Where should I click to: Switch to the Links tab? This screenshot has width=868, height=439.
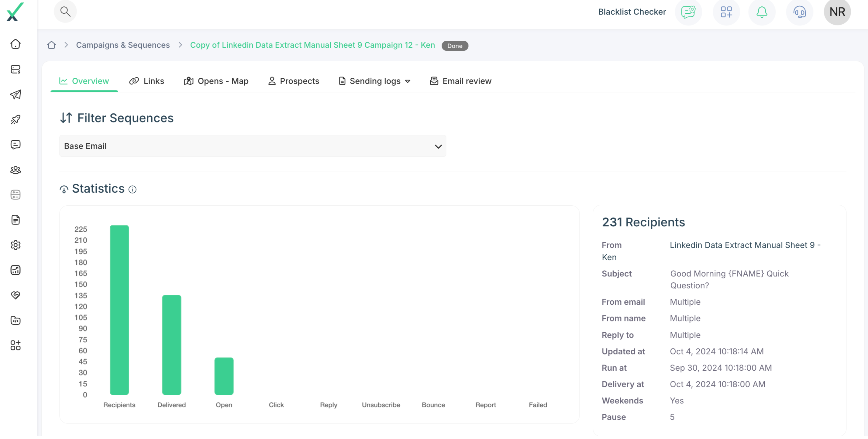pos(146,81)
